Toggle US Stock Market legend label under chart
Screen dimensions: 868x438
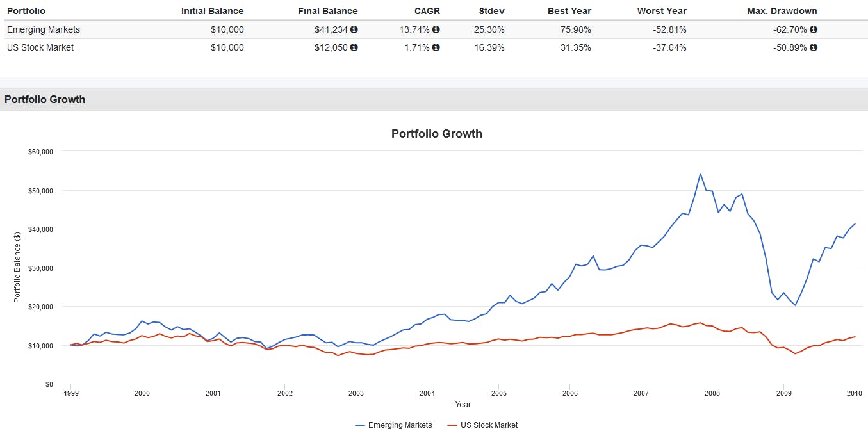coord(489,425)
